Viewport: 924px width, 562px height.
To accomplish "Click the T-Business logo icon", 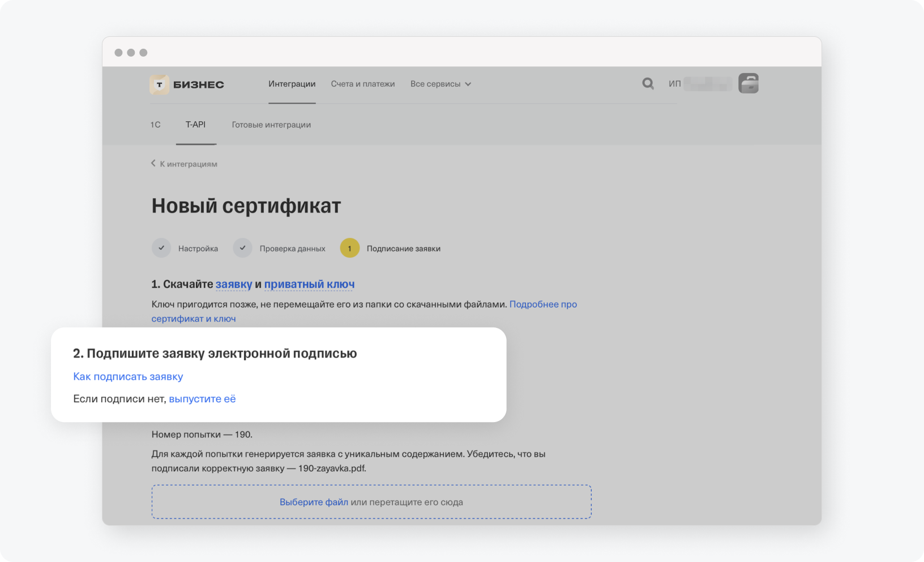I will 159,84.
